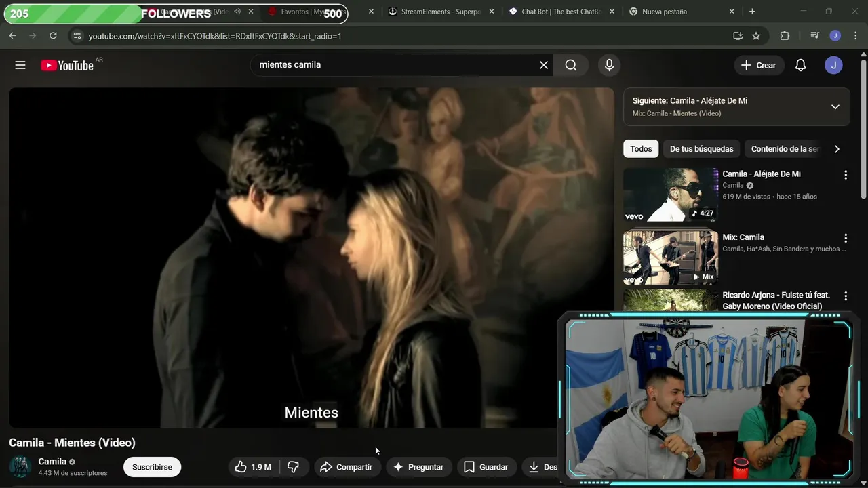Go to the YouTube home logo
Screen dimensions: 868x488
coord(67,65)
